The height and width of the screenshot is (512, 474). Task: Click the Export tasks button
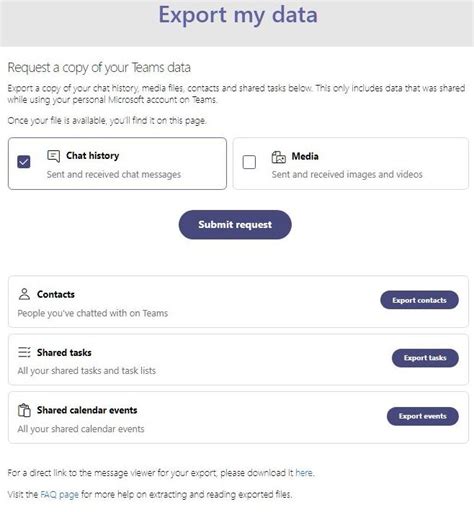coord(425,358)
